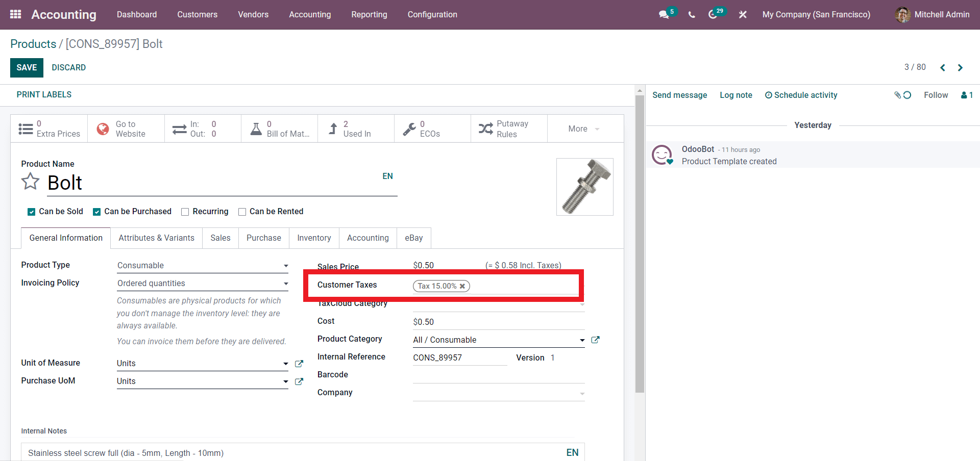Open Bill of Materials flask button
980x461 pixels.
pos(279,129)
